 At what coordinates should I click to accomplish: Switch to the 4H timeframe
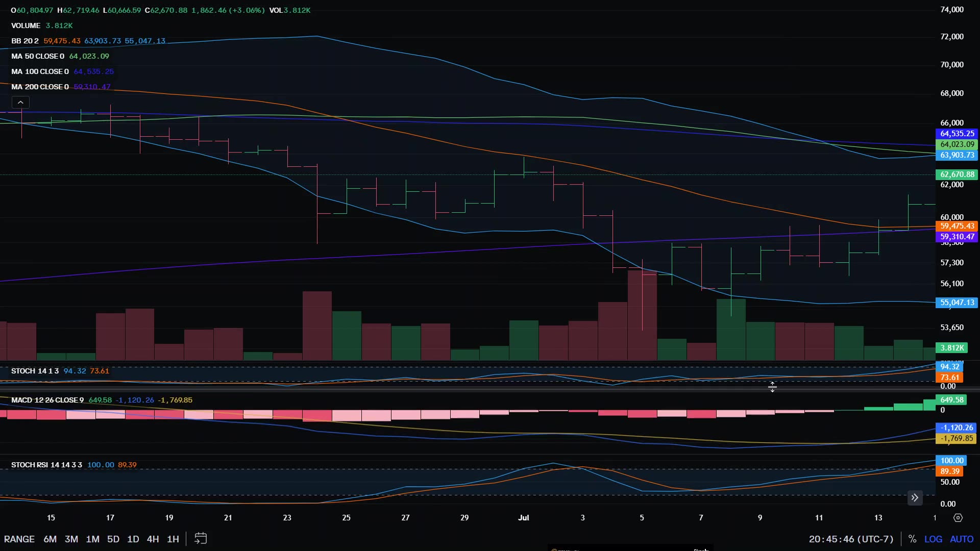(x=153, y=539)
